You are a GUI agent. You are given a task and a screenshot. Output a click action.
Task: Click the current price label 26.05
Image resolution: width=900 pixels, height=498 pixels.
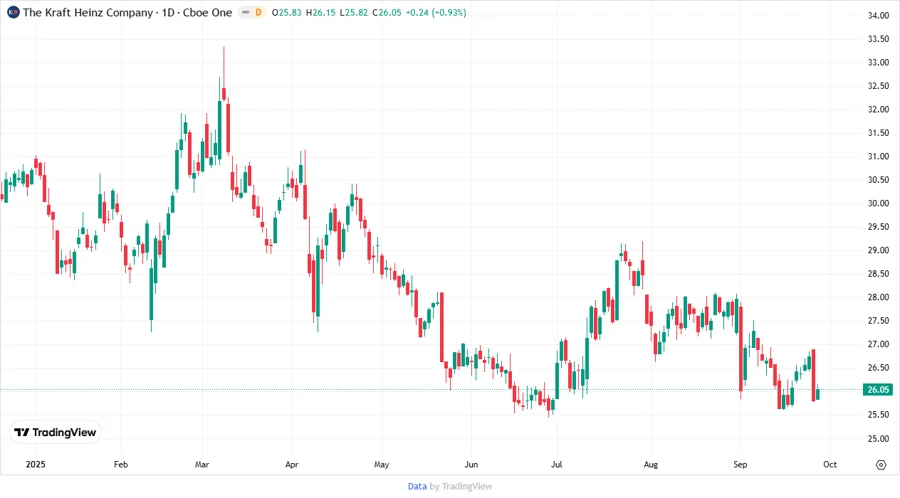(x=878, y=390)
